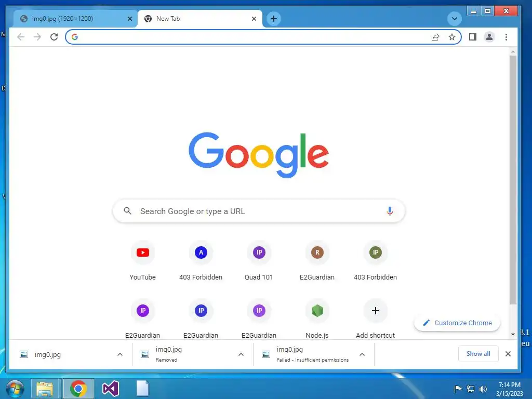Screen dimensions: 532x399
Task: Open the Node.js shortcut
Action: [x=317, y=318]
